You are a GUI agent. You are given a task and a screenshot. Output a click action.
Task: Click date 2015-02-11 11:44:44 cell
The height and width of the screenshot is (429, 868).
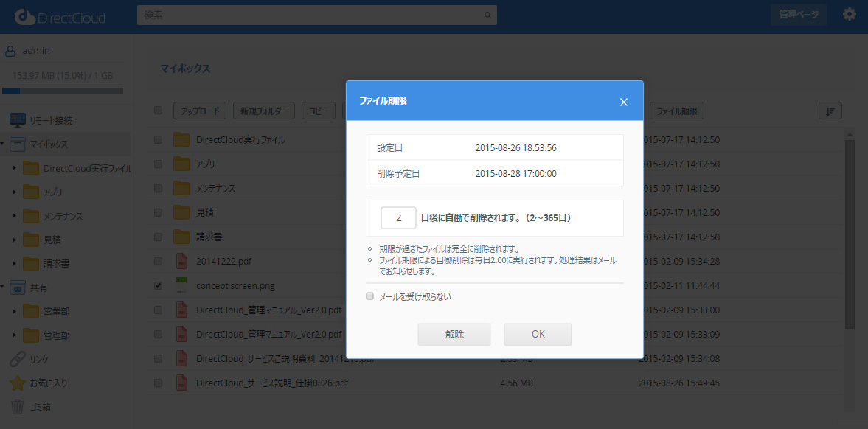pyautogui.click(x=679, y=285)
